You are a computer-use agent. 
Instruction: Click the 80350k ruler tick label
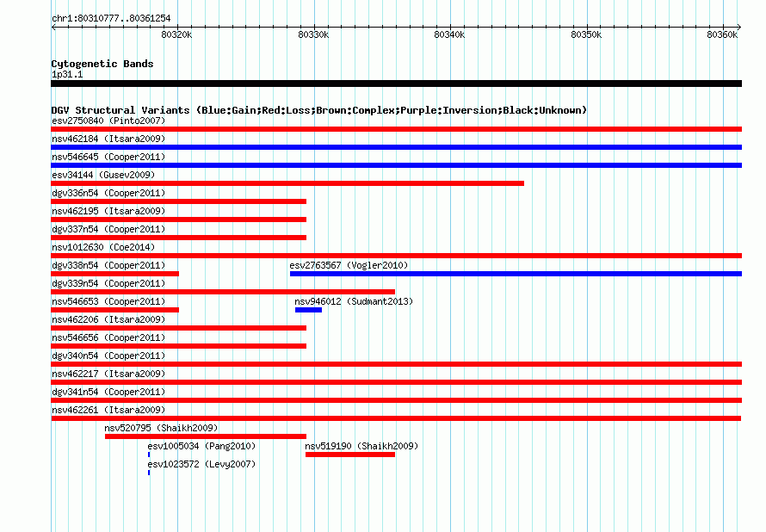coord(586,34)
